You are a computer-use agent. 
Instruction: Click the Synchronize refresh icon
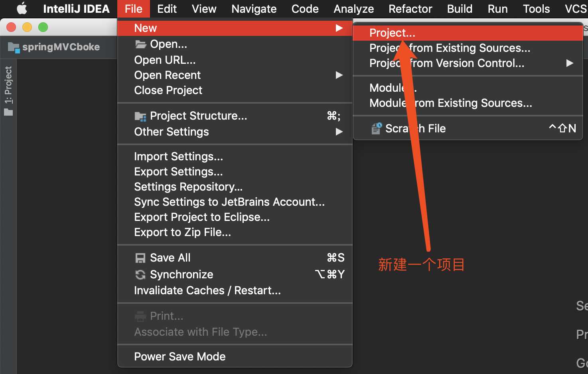(x=140, y=274)
